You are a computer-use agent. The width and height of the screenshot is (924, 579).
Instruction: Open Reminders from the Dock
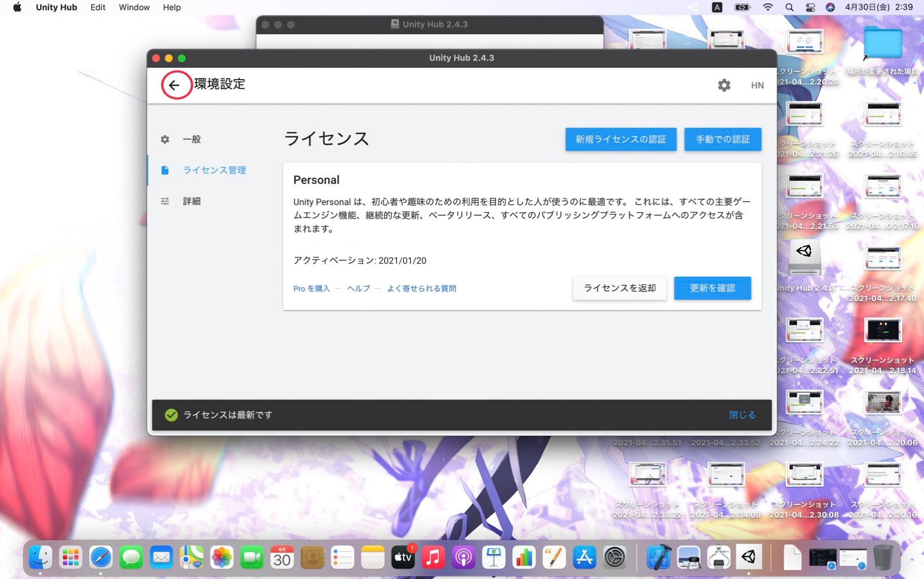pyautogui.click(x=343, y=557)
